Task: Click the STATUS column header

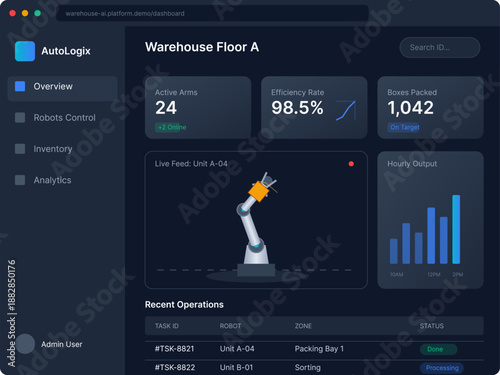Action: (432, 326)
